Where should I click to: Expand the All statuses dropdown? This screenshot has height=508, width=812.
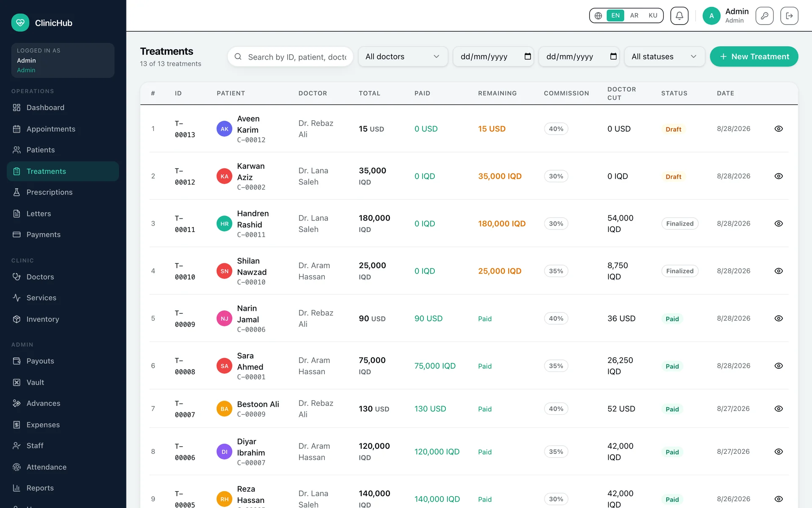click(664, 56)
